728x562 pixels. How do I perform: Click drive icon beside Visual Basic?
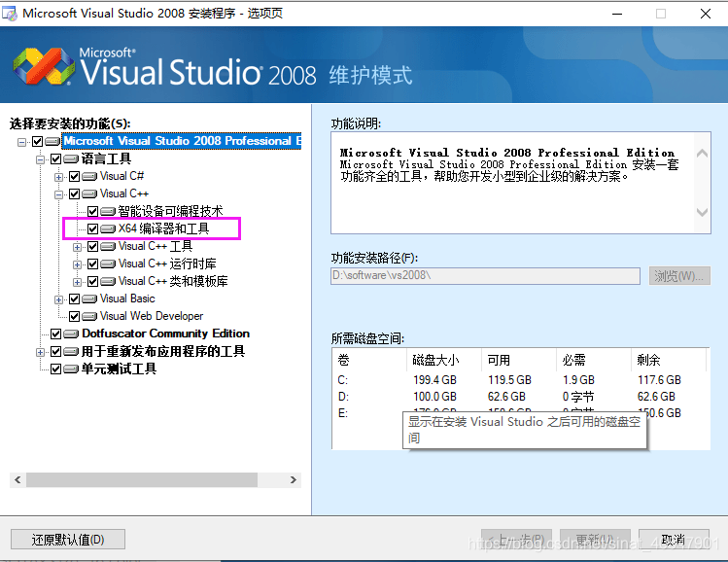coord(89,299)
